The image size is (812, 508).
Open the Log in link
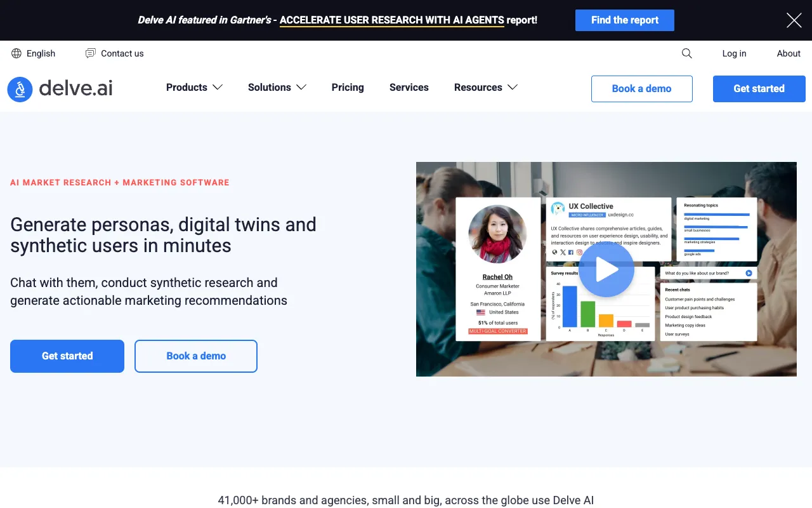click(x=734, y=53)
